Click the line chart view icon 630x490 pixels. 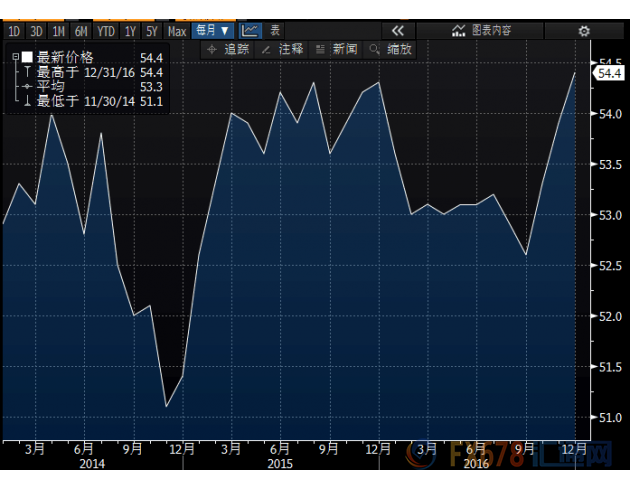click(x=250, y=31)
